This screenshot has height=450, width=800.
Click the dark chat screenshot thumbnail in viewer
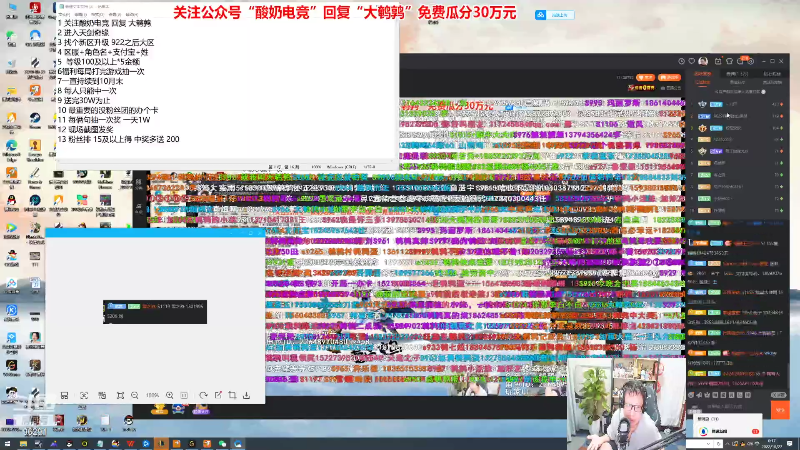click(155, 312)
